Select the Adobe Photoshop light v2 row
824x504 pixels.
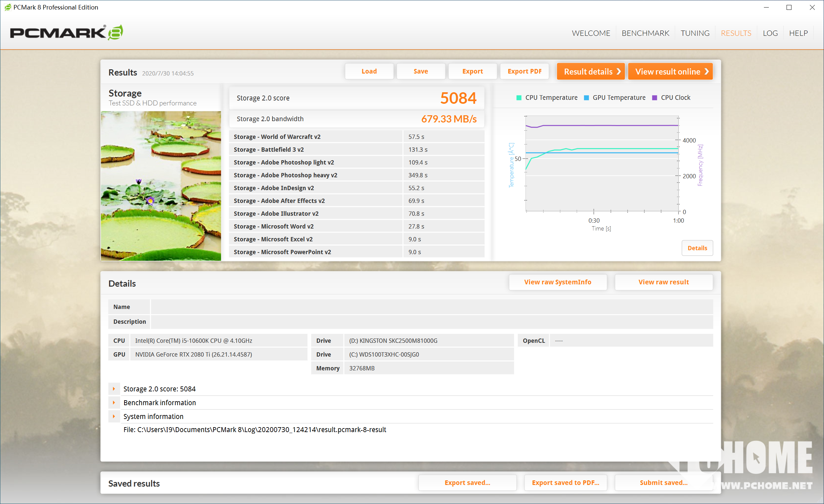pos(356,162)
